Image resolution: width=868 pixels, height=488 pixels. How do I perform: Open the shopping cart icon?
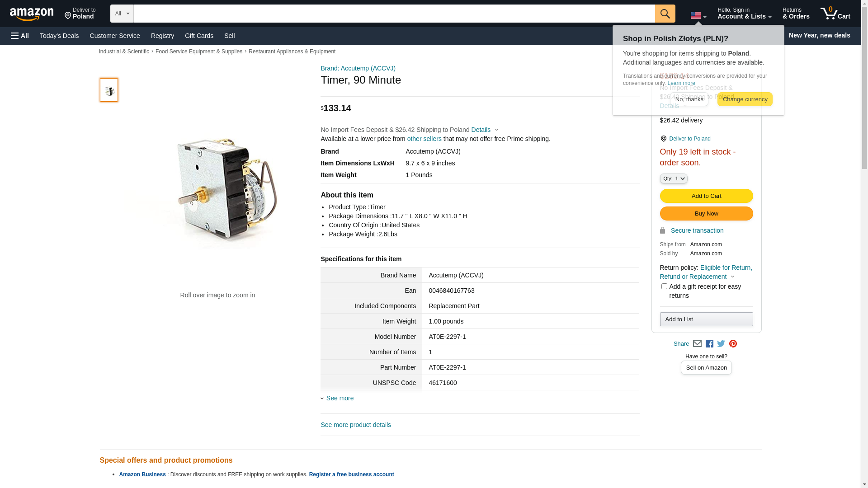pos(835,14)
